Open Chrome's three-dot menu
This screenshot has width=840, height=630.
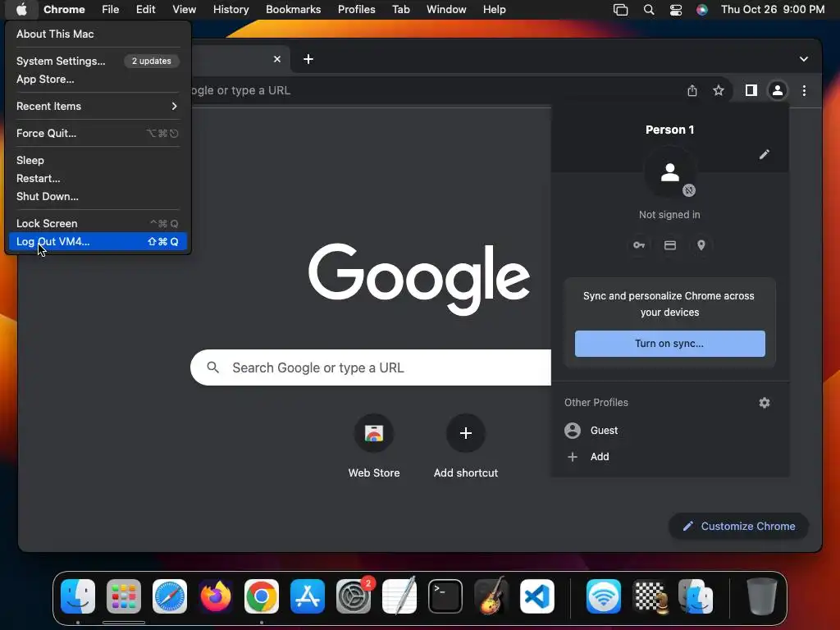(x=804, y=90)
